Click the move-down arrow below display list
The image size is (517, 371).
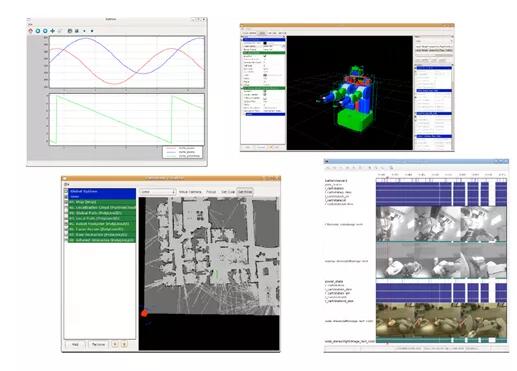click(x=124, y=344)
